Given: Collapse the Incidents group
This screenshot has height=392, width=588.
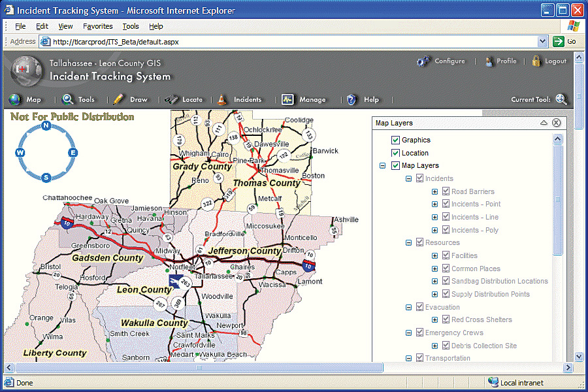Looking at the screenshot, I should [408, 178].
